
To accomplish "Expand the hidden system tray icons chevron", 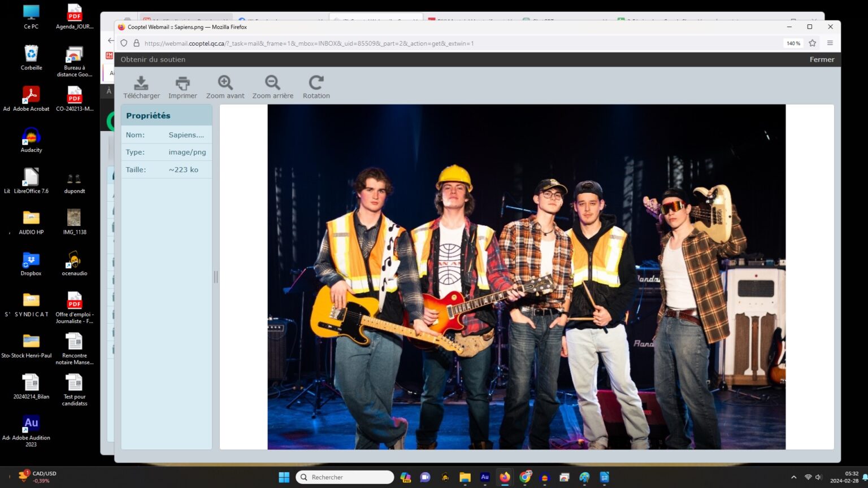I will pyautogui.click(x=793, y=477).
